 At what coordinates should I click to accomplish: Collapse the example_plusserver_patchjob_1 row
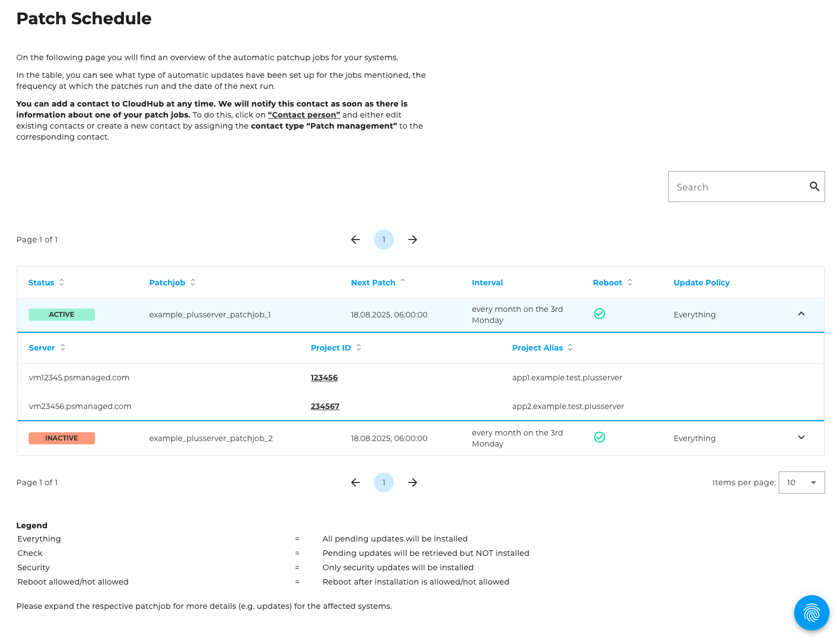[x=801, y=314]
